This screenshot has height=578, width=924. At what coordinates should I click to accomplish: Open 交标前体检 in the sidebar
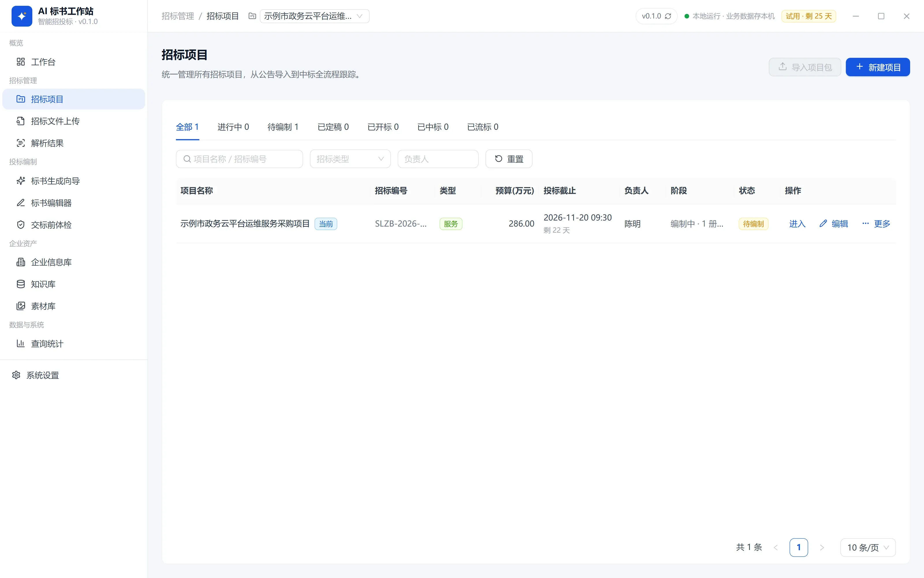coord(74,225)
